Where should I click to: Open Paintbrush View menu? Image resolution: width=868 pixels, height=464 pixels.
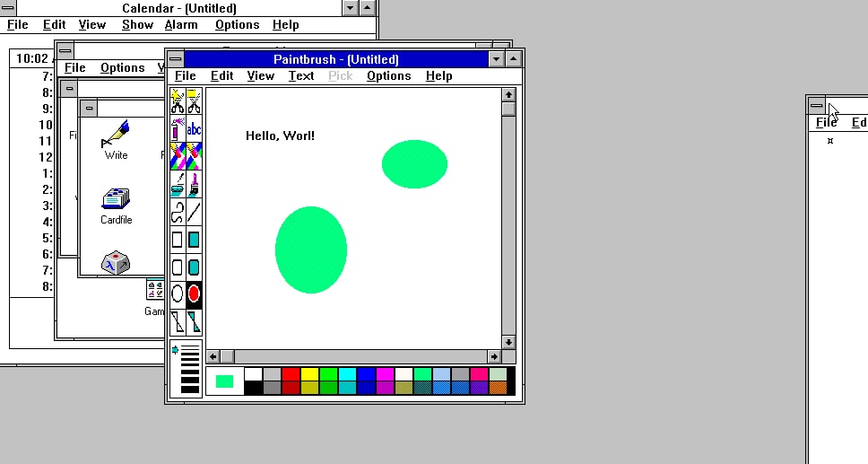[260, 76]
